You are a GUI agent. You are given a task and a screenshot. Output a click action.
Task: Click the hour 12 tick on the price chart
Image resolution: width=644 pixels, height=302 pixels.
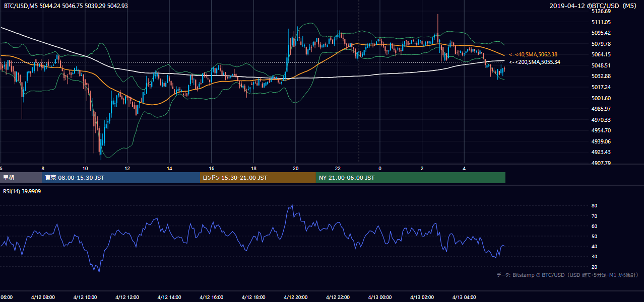127,169
